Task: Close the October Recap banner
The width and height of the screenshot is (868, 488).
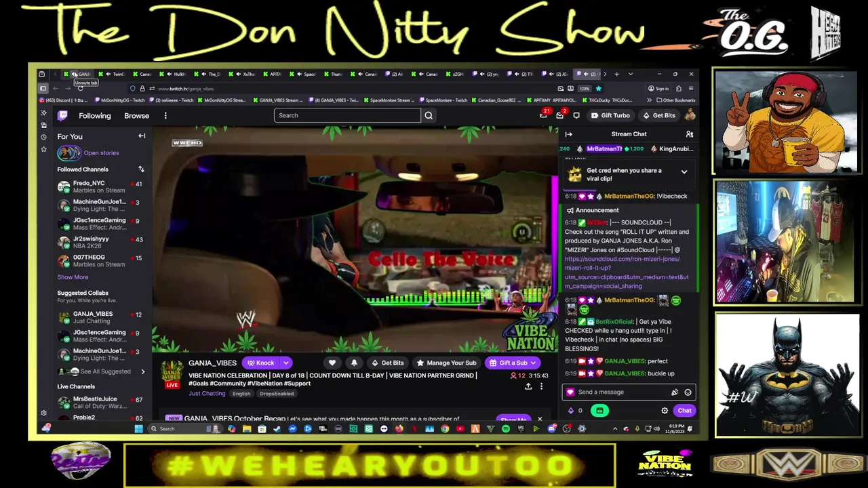Action: click(540, 420)
